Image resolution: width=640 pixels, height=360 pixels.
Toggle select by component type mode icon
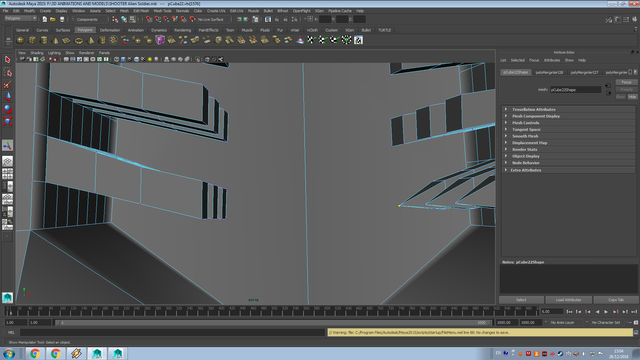(x=132, y=19)
